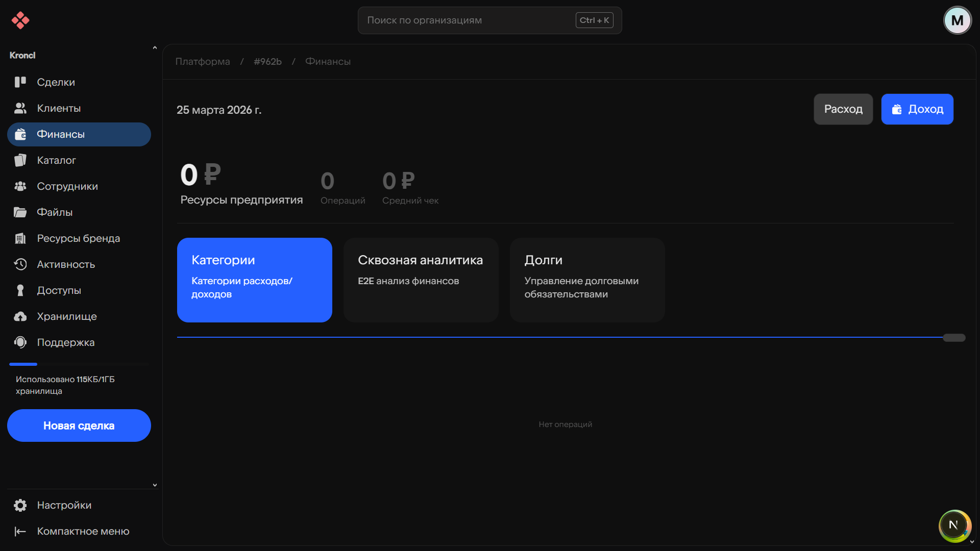Expand the sidebar with the bottom down chevron
980x551 pixels.
point(155,485)
